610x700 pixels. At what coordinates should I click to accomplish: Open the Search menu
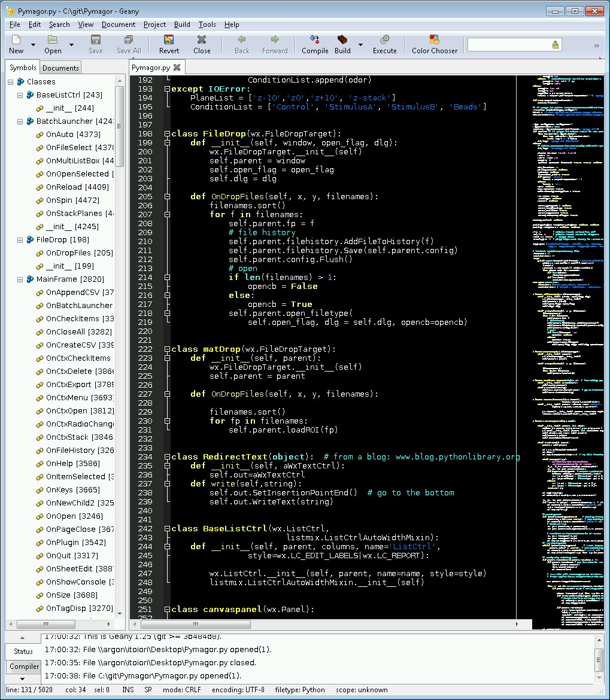coord(59,25)
